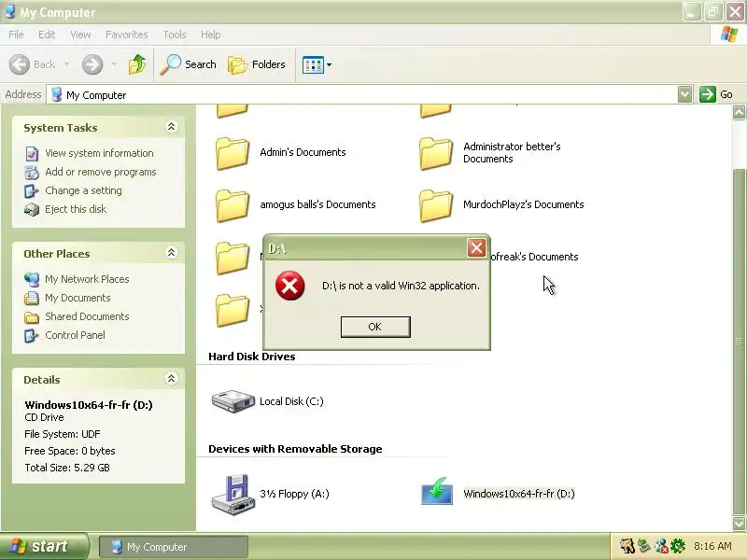Click Devices with Removable Storage header
Screen dimensions: 747x560
tap(295, 449)
